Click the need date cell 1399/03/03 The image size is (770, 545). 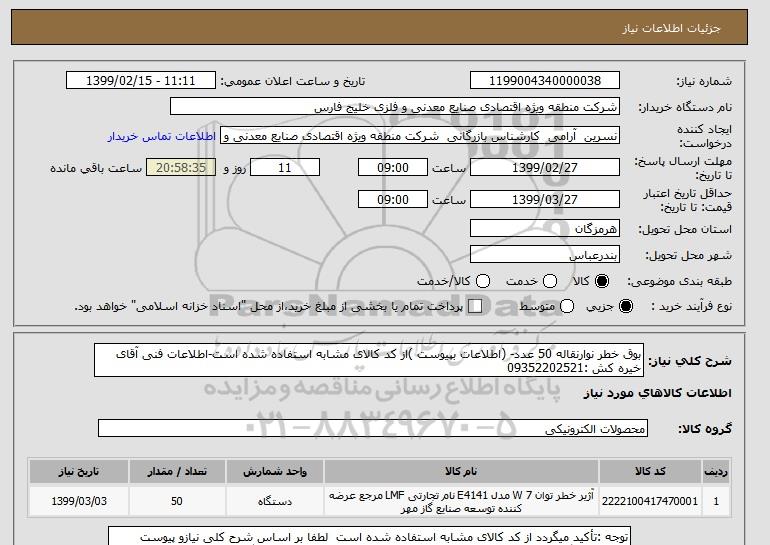[x=79, y=501]
